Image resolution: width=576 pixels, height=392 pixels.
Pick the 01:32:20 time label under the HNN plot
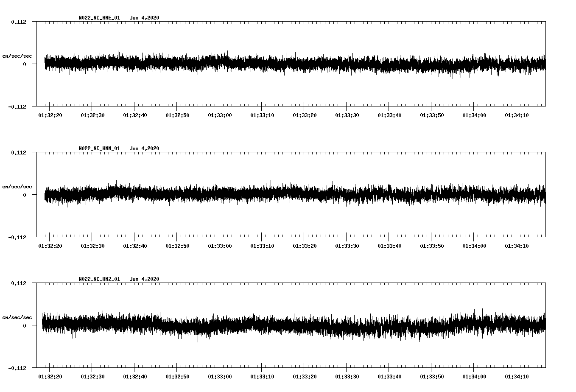tap(50, 246)
